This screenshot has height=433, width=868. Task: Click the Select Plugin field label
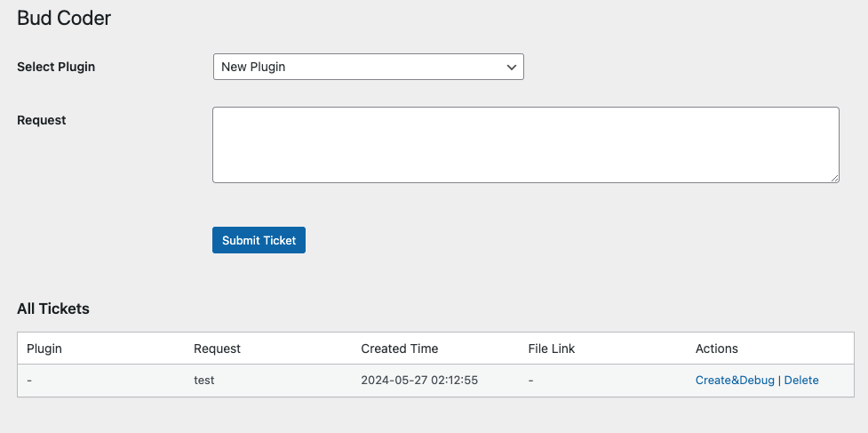(56, 67)
